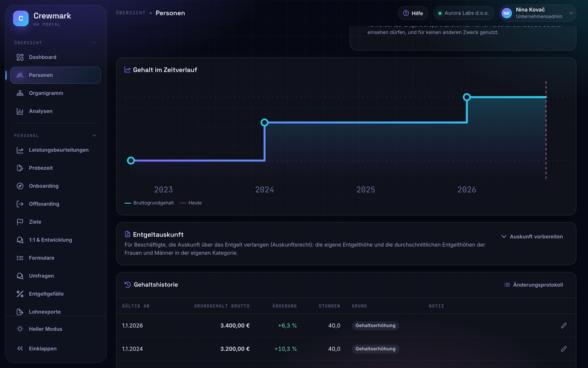Select the 2023 starting salary data point
Viewport: 588px width, 368px height.
(131, 160)
